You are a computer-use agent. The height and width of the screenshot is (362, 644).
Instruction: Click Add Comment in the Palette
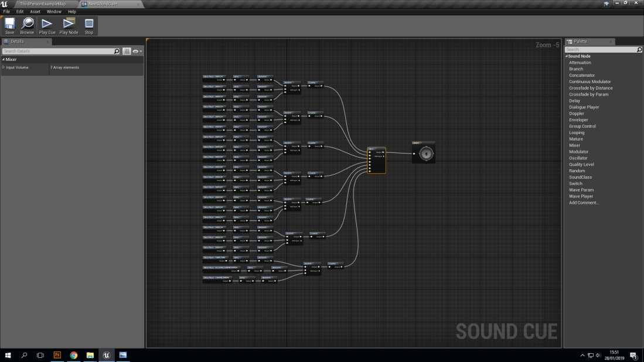pos(584,203)
